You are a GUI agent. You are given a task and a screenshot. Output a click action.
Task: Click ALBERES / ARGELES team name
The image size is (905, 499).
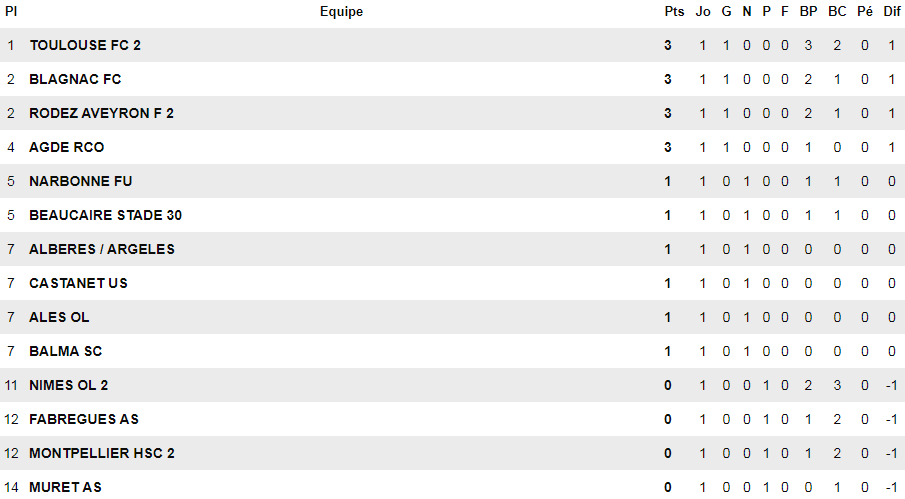102,249
